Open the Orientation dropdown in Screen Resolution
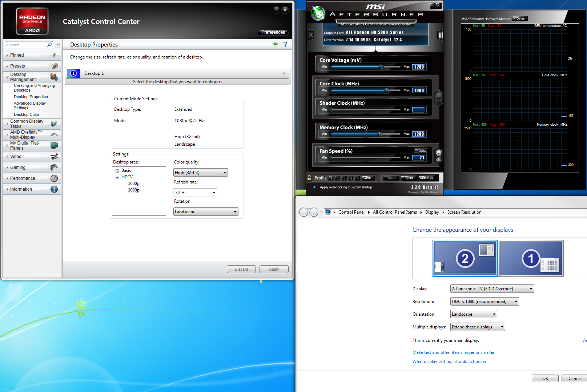This screenshot has height=392, width=587. pyautogui.click(x=474, y=314)
